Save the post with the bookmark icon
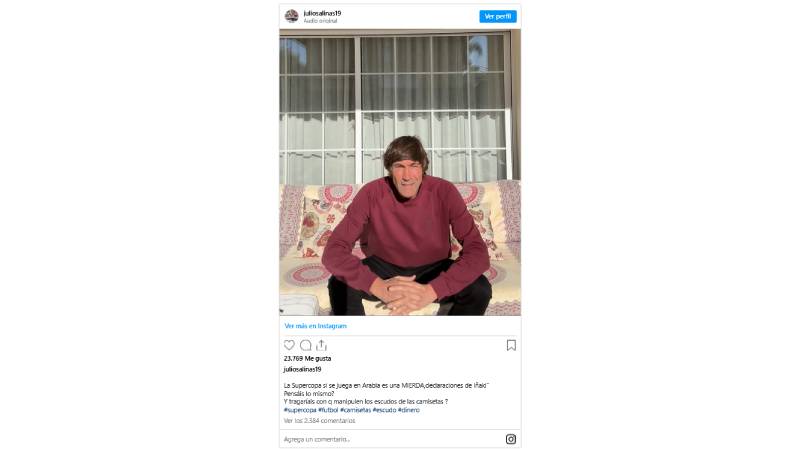Viewport: 800px width, 450px height. click(x=511, y=345)
